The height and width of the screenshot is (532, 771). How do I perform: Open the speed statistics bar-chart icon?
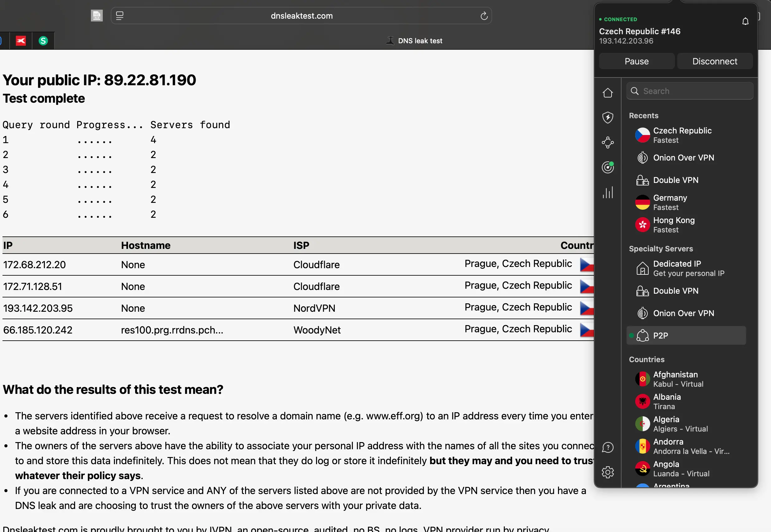(x=608, y=192)
